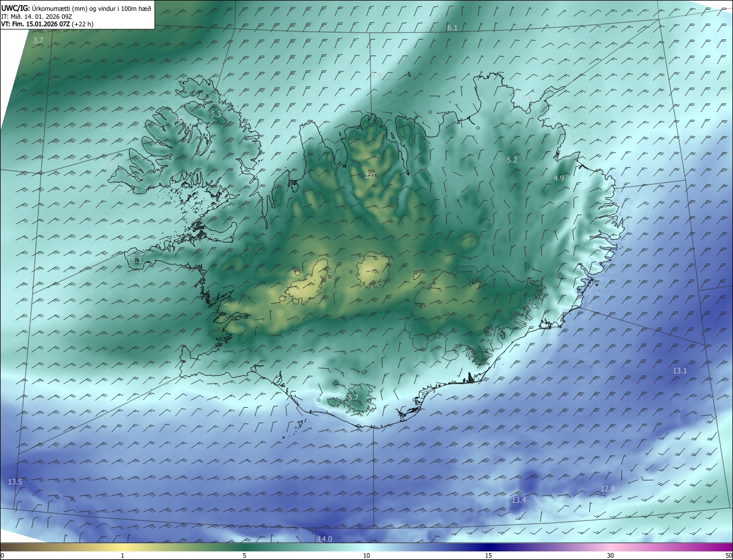Click the 13.5 value label on the map
The image size is (733, 560).
(15, 482)
